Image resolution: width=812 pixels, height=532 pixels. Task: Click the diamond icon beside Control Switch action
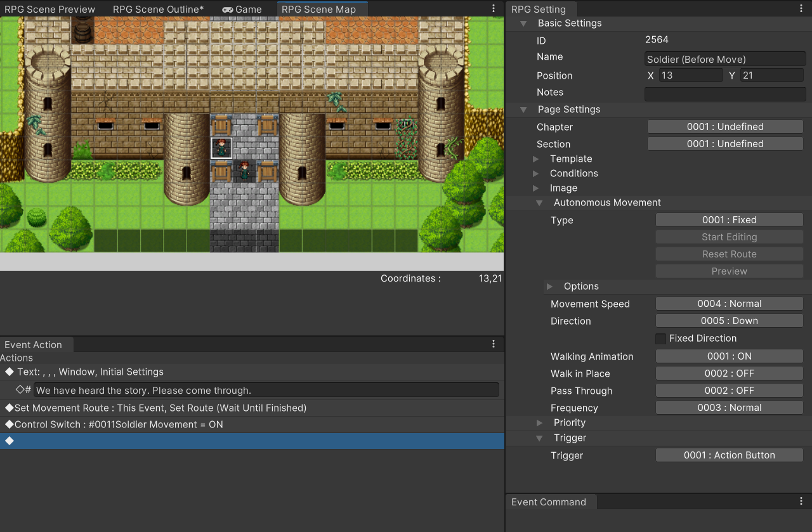click(9, 424)
